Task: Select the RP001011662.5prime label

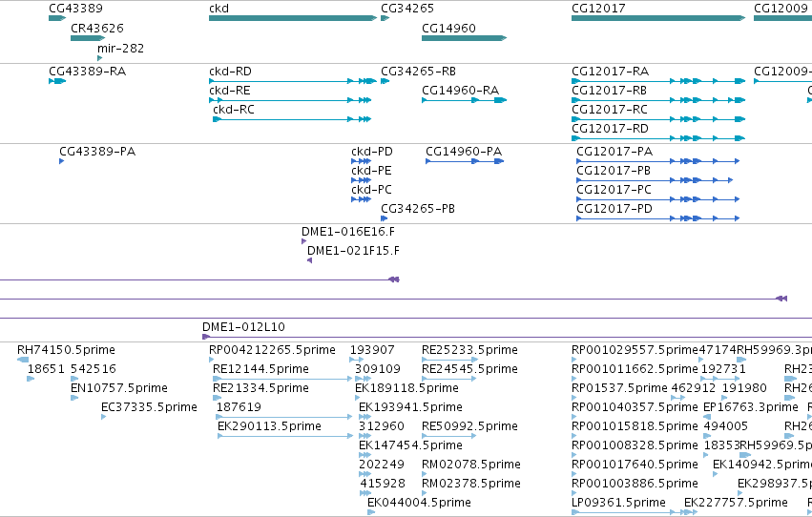Action: [635, 369]
